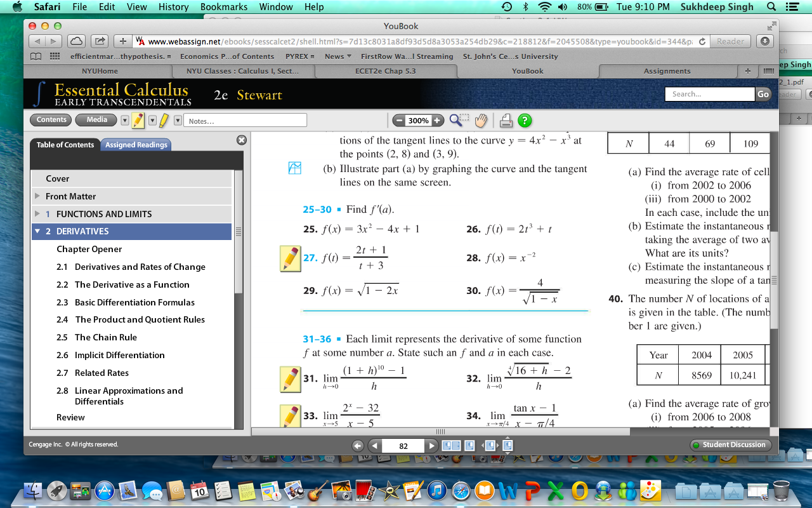Switch to the Assigned Readings tab
The width and height of the screenshot is (812, 508).
point(136,145)
